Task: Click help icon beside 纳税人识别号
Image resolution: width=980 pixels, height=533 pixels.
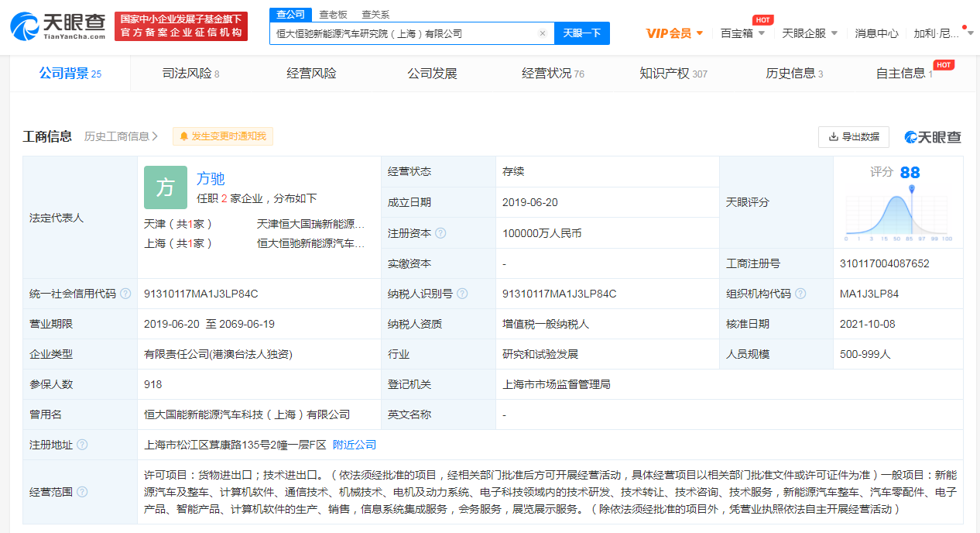Action: [462, 294]
